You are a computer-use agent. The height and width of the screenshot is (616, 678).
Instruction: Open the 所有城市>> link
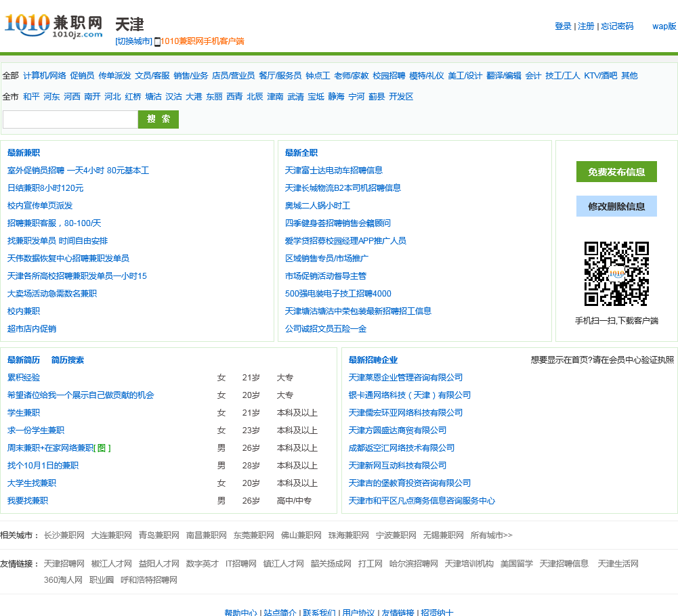click(491, 535)
